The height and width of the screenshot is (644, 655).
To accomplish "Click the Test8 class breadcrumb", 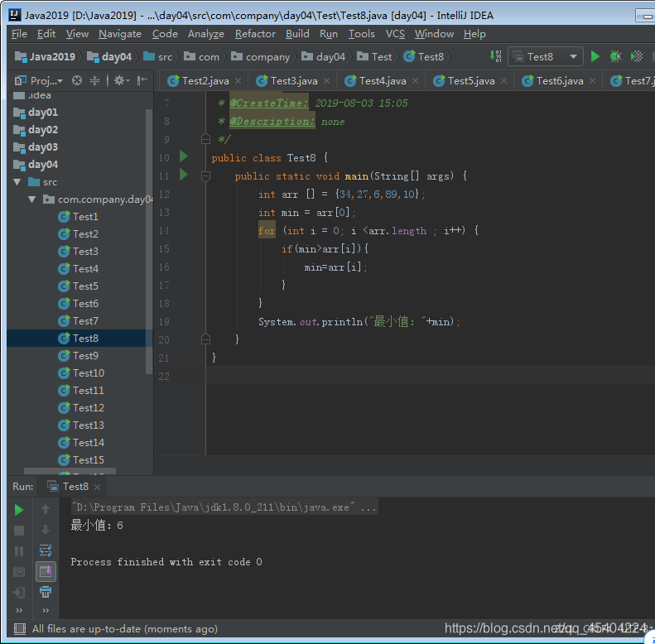I will (x=424, y=57).
